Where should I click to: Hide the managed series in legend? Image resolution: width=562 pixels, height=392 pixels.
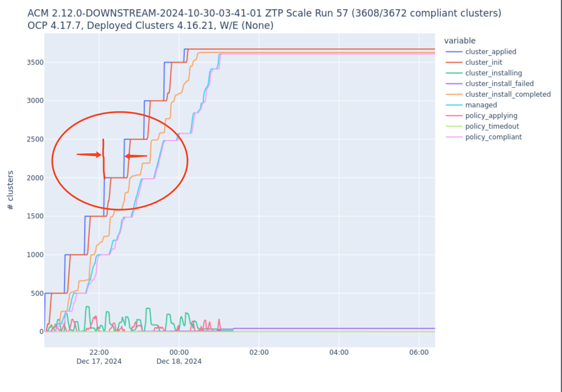pos(481,105)
